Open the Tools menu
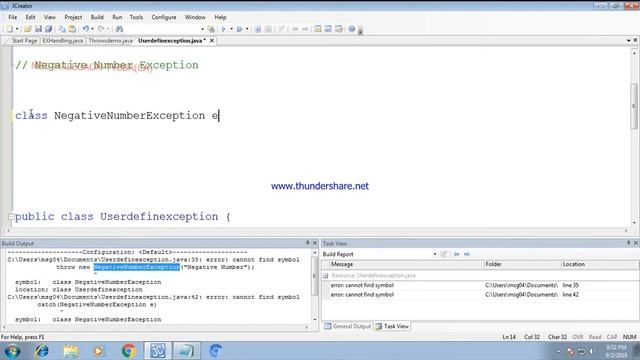The width and height of the screenshot is (640, 360). click(136, 17)
